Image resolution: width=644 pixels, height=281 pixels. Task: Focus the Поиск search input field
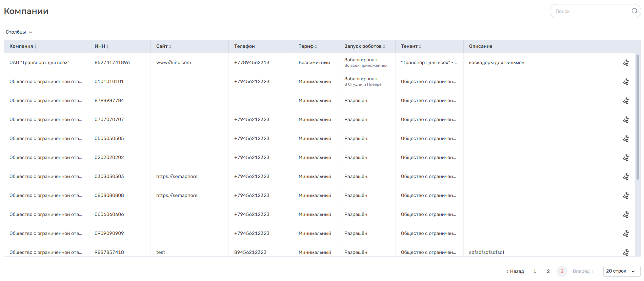click(x=590, y=11)
